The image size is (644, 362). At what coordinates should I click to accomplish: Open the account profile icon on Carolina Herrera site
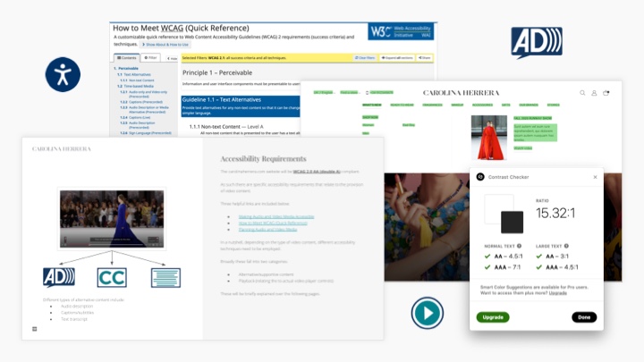[594, 93]
